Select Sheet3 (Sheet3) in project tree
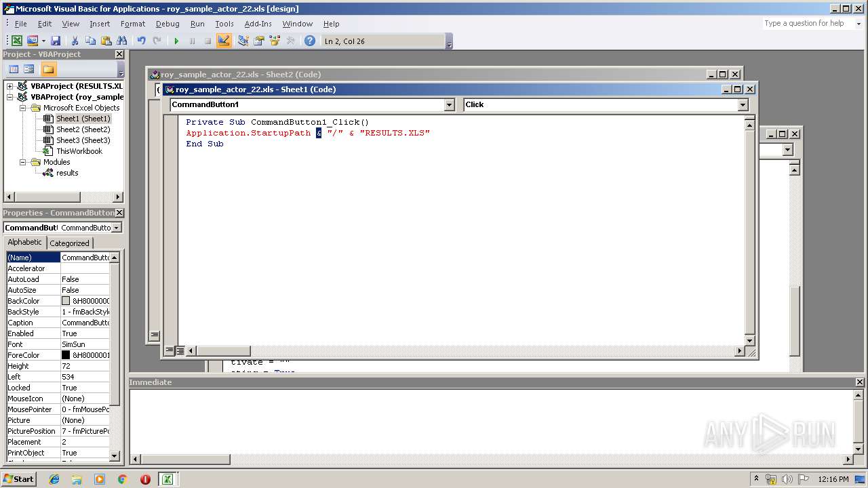Image resolution: width=868 pixels, height=488 pixels. [x=83, y=140]
